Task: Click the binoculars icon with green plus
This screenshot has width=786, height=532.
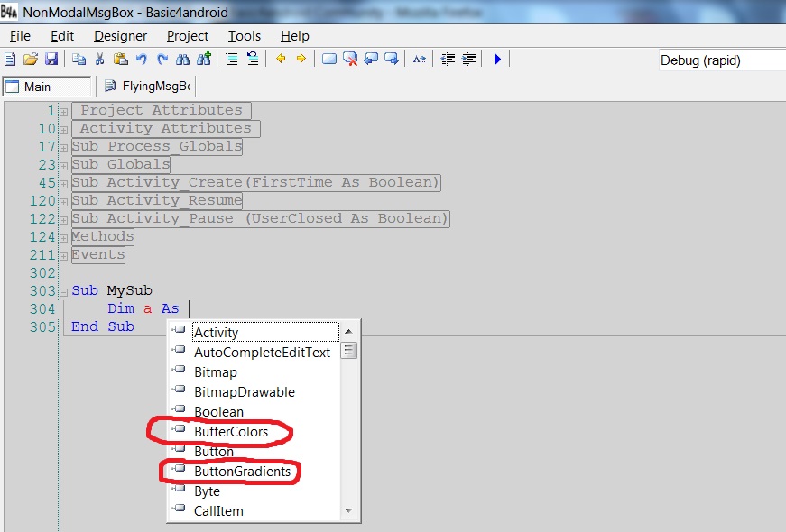Action: pyautogui.click(x=204, y=60)
